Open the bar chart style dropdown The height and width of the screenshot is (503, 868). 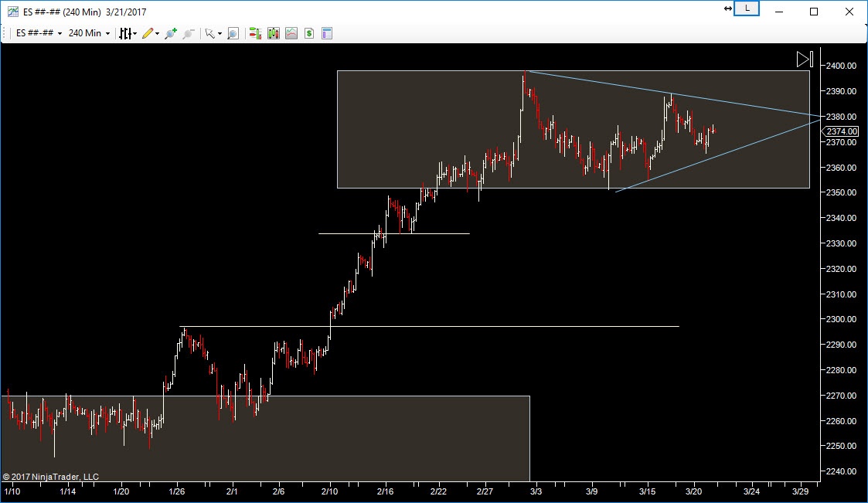127,33
